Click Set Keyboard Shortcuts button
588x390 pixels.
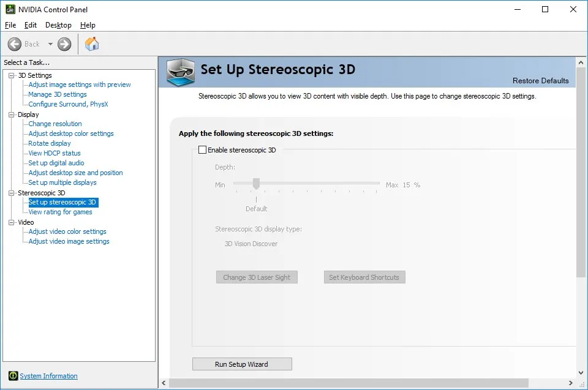tap(364, 277)
